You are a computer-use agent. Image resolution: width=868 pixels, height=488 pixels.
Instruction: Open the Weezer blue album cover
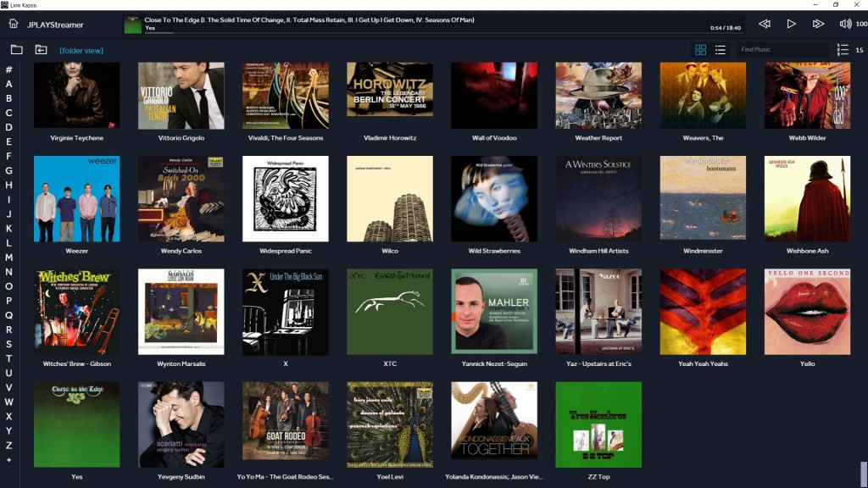[77, 198]
